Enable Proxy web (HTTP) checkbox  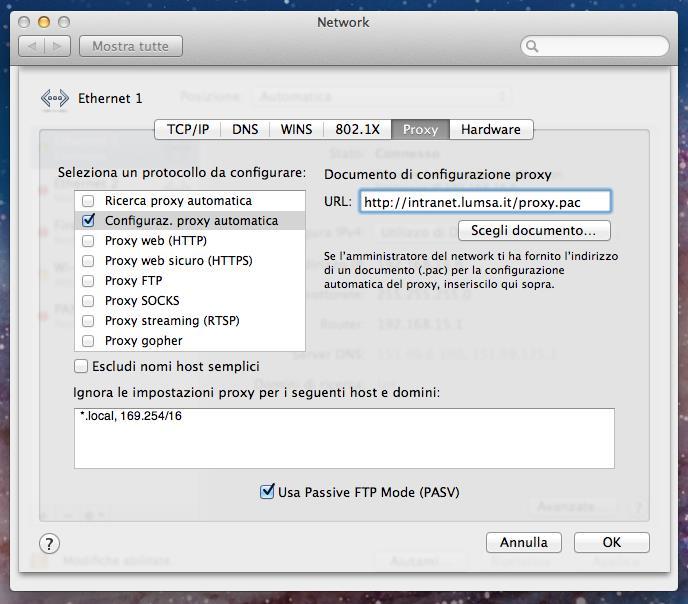point(88,241)
